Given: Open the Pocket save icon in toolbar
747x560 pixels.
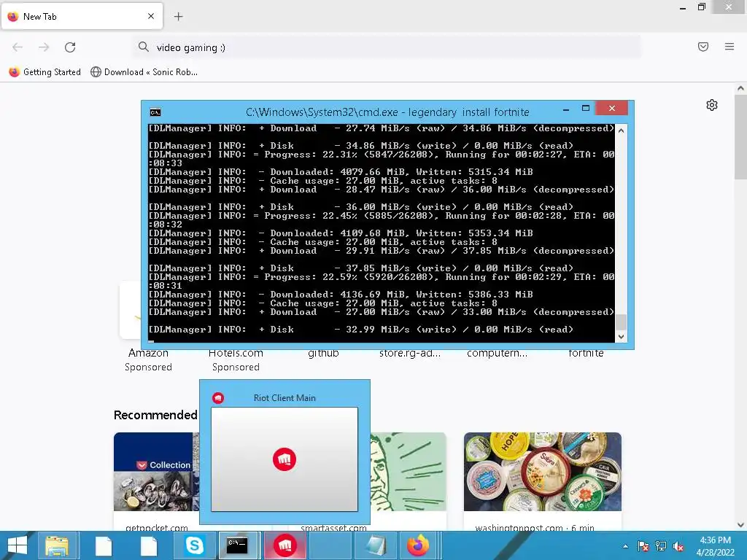Looking at the screenshot, I should pyautogui.click(x=703, y=47).
